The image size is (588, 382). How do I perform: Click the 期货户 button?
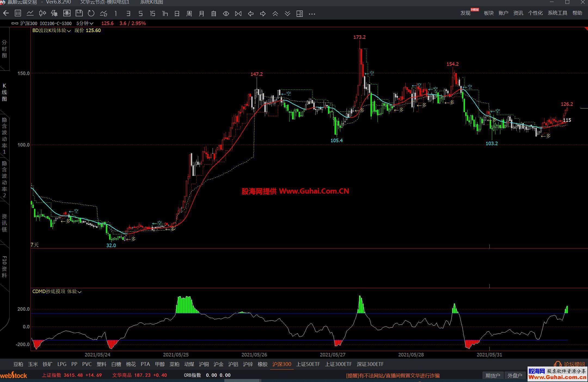pos(493,375)
